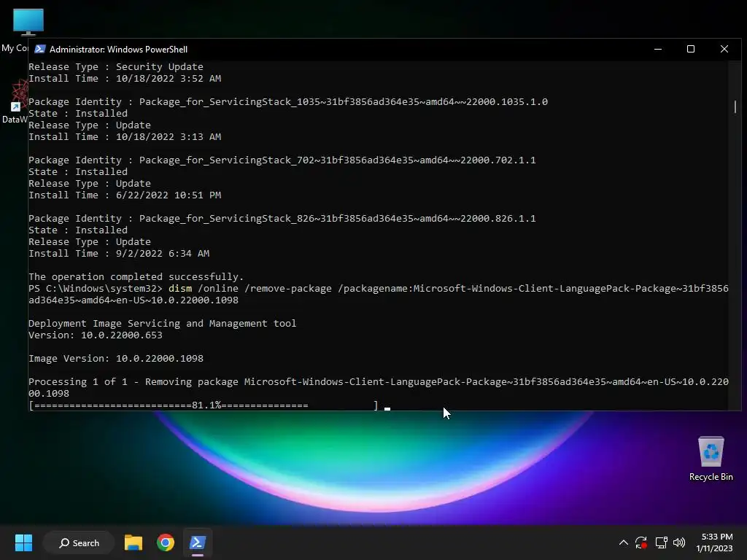Click "Install Time : 9/2/2022 6:34 AM"

point(119,253)
